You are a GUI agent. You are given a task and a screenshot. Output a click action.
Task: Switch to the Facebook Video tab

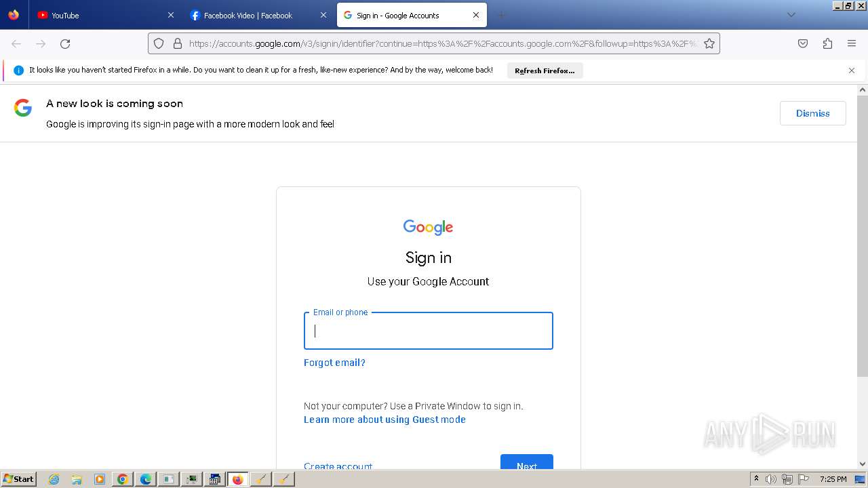259,15
